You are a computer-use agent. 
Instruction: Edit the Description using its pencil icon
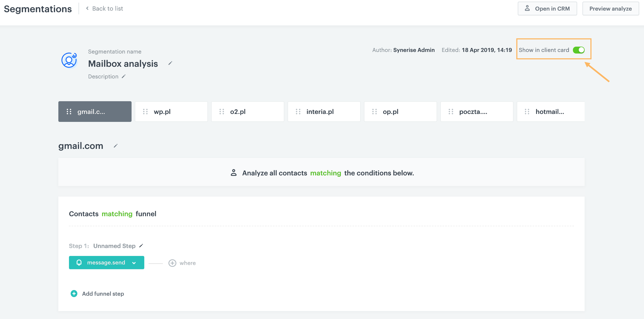(x=124, y=76)
